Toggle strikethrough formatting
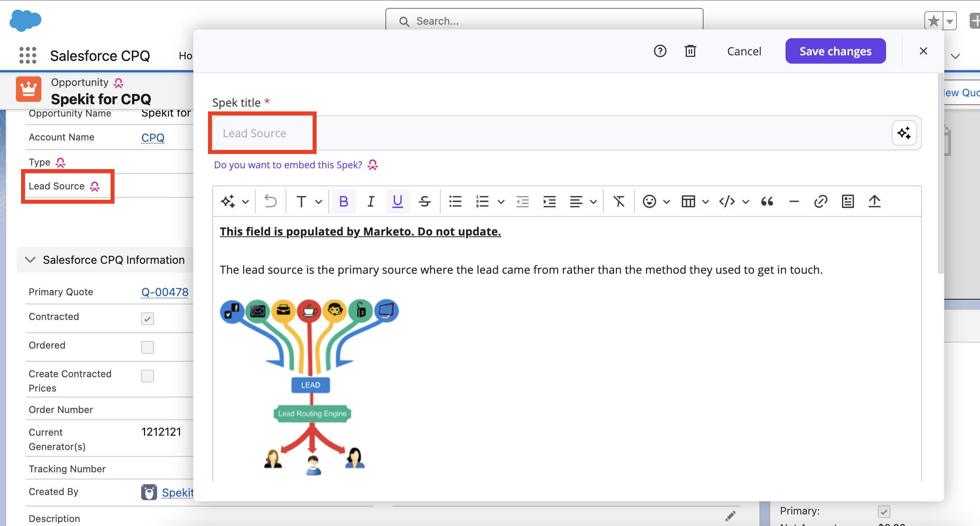The height and width of the screenshot is (526, 980). click(425, 201)
